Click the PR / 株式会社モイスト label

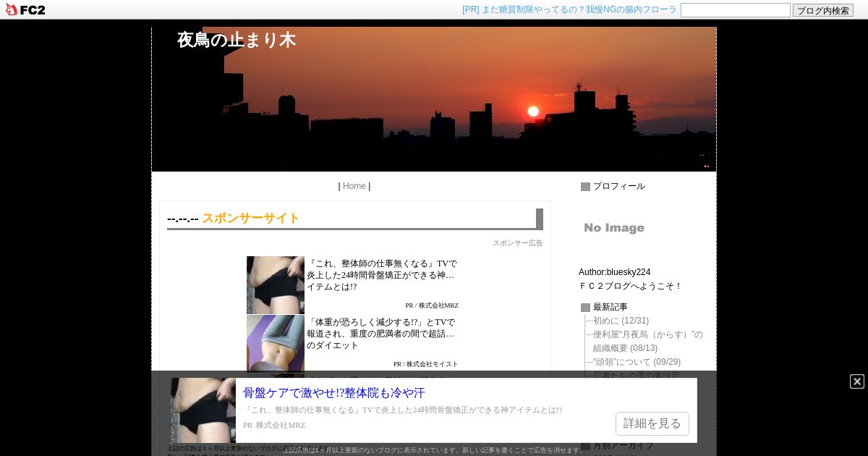[426, 364]
